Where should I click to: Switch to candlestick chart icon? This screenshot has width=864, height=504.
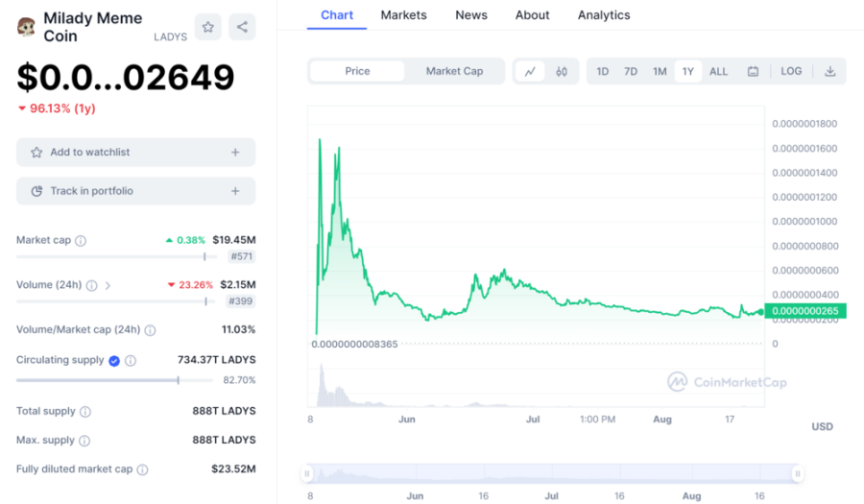pos(562,72)
